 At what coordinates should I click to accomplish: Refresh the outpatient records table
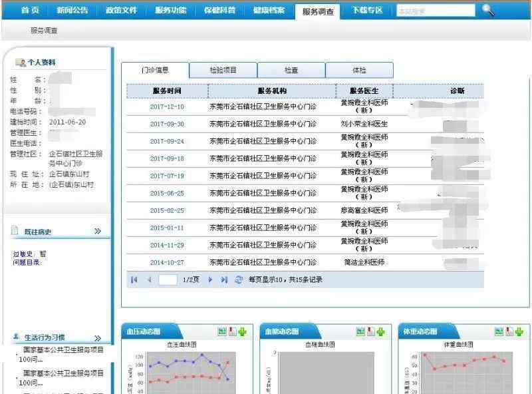[x=239, y=280]
